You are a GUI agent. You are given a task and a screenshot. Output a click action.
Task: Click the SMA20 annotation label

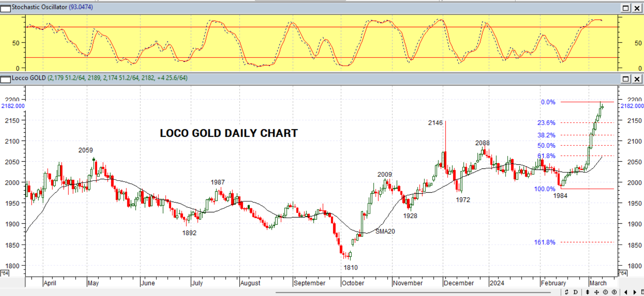pos(385,231)
